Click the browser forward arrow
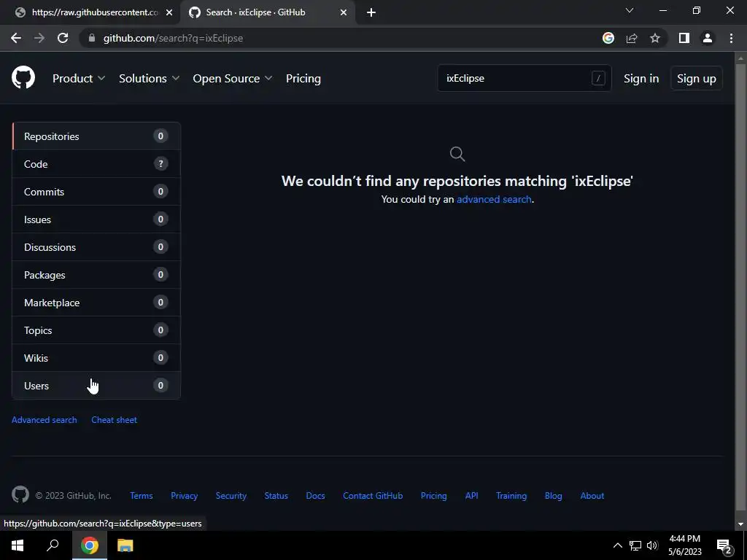 click(x=39, y=38)
